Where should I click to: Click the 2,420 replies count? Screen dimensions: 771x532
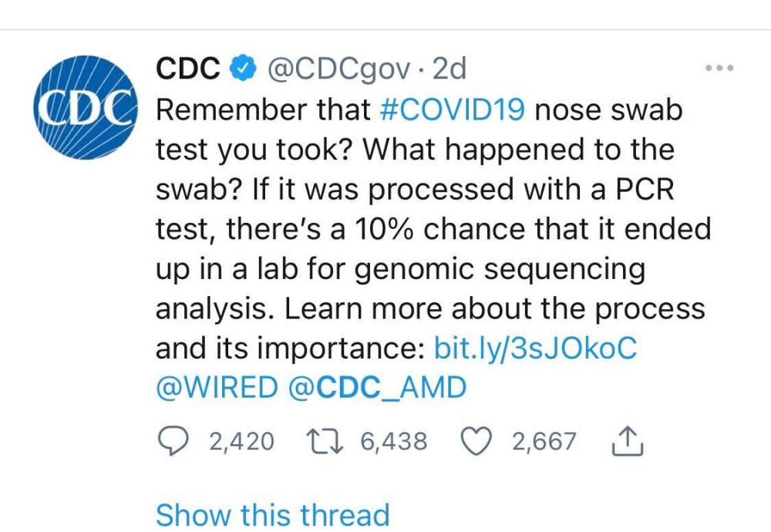[241, 442]
